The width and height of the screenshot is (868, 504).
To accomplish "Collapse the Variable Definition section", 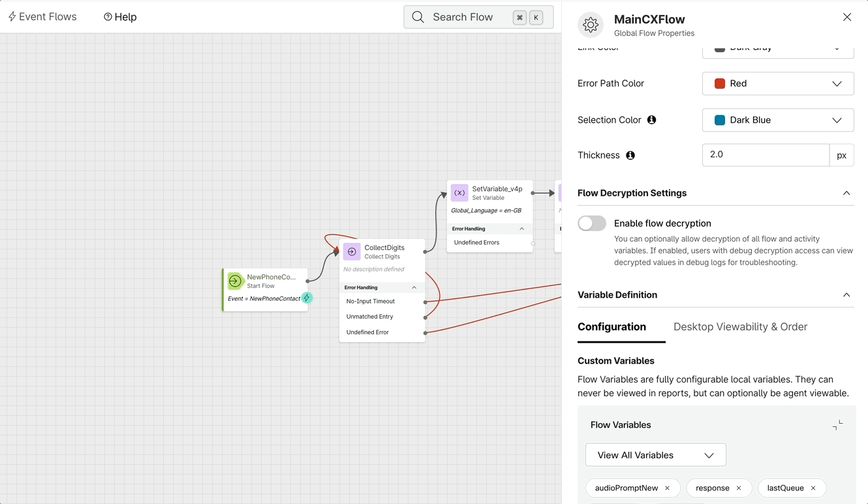I will coord(846,295).
